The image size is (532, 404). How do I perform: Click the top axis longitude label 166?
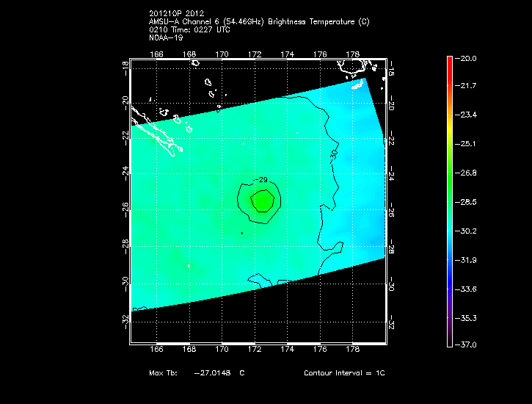(x=156, y=54)
